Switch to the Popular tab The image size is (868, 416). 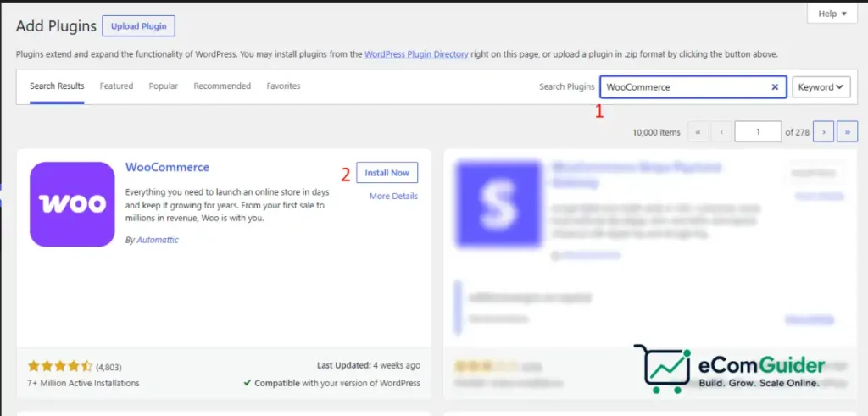click(x=164, y=86)
